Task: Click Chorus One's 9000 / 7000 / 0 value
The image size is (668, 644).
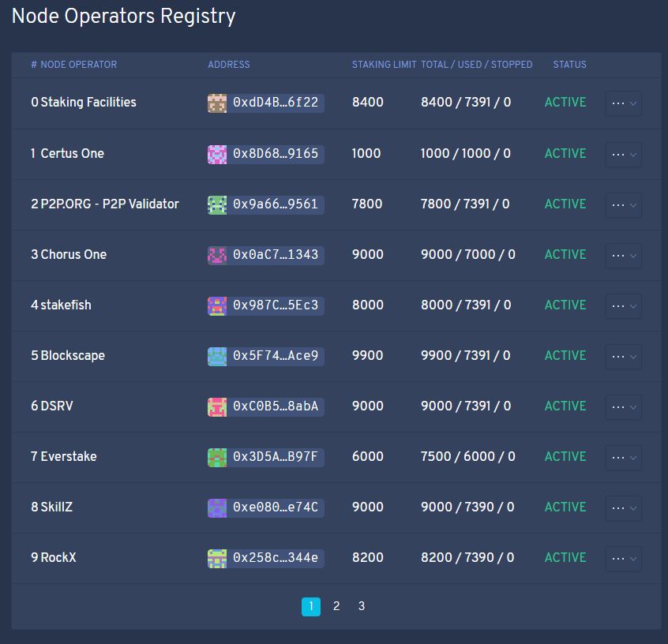Action: (467, 255)
